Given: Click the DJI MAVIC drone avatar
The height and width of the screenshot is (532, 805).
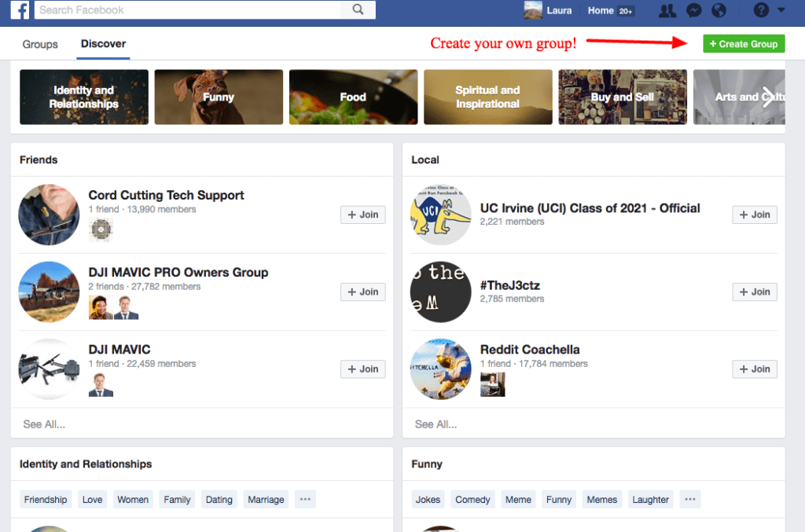Looking at the screenshot, I should pos(50,369).
